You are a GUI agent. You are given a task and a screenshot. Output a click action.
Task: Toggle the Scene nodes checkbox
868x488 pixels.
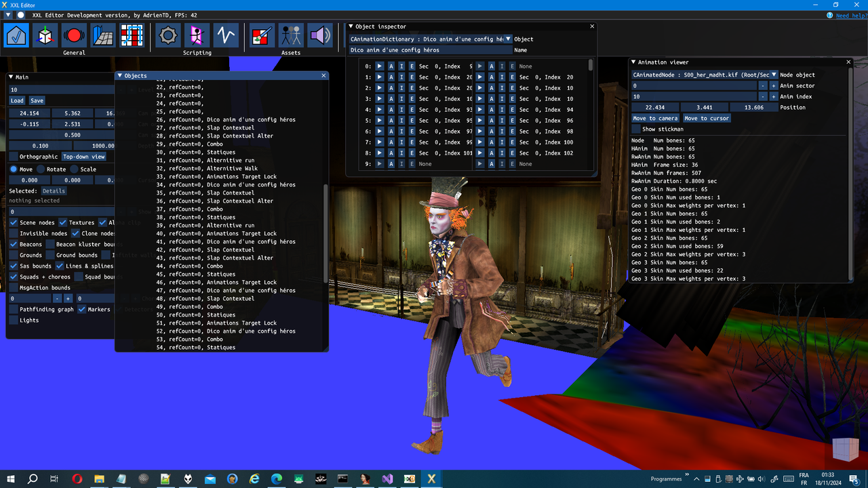coord(14,222)
